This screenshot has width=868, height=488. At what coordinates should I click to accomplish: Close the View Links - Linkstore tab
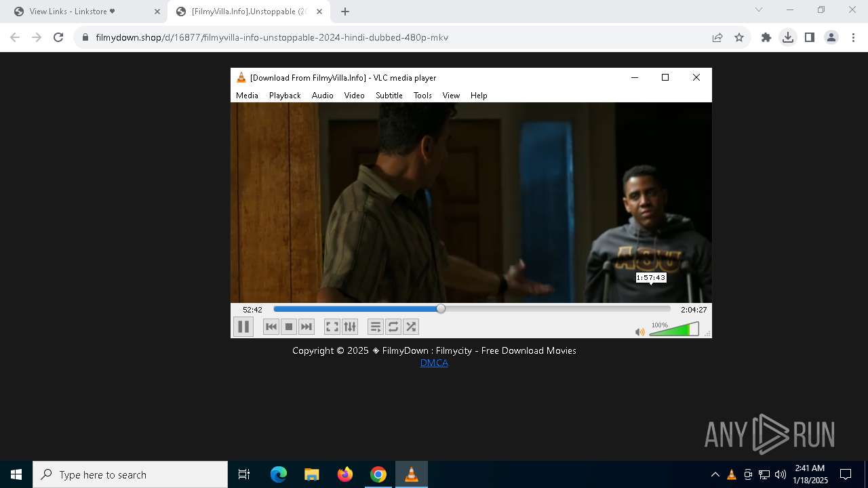click(x=157, y=12)
